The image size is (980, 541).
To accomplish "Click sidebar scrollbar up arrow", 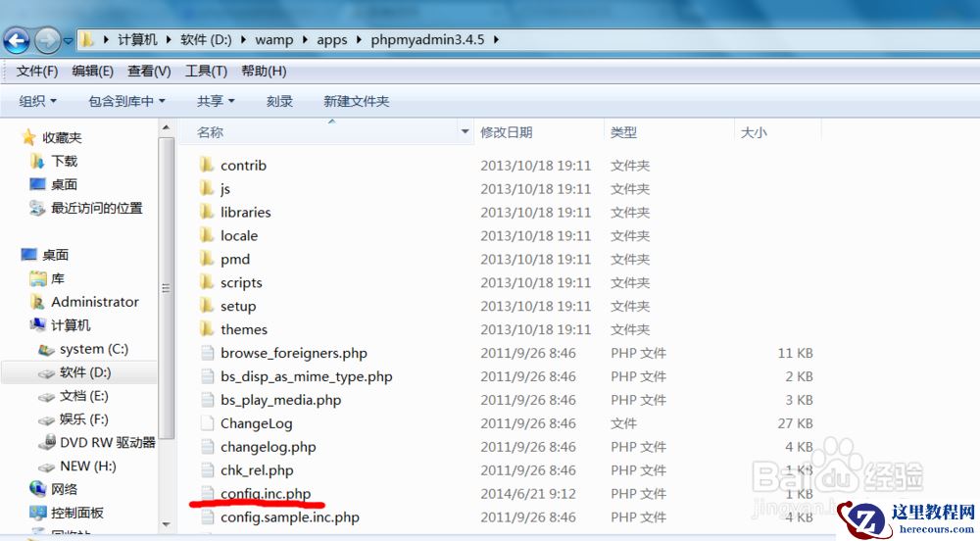I will click(167, 128).
